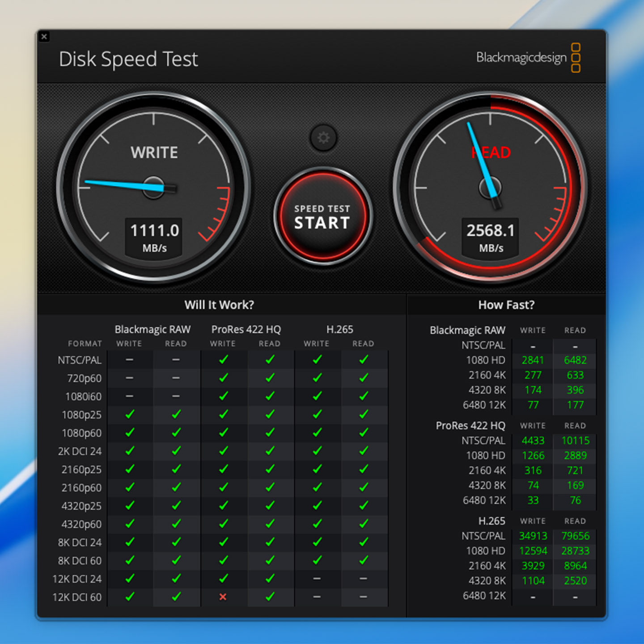Click the 169 read value
Viewport: 644px width, 644px height.
[575, 486]
